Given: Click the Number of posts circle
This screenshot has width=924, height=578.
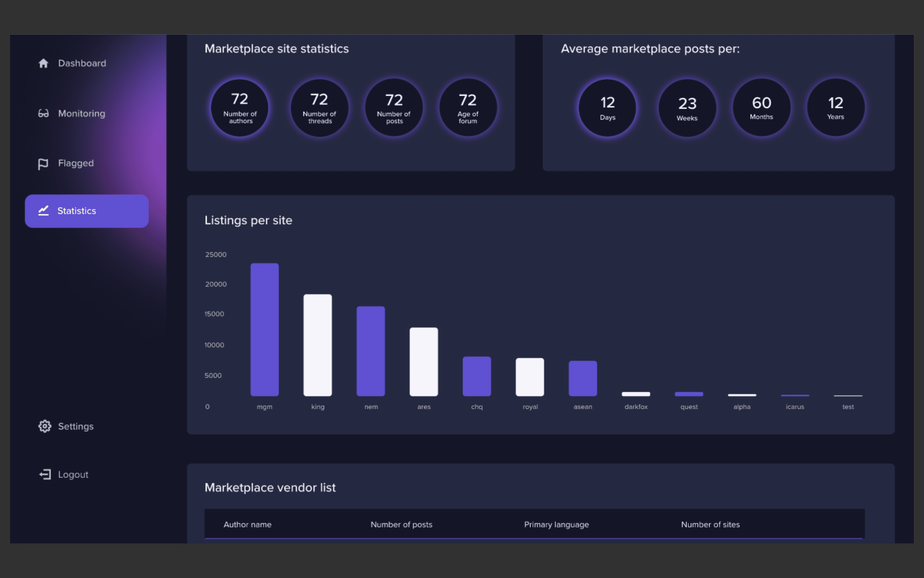Looking at the screenshot, I should [x=394, y=108].
